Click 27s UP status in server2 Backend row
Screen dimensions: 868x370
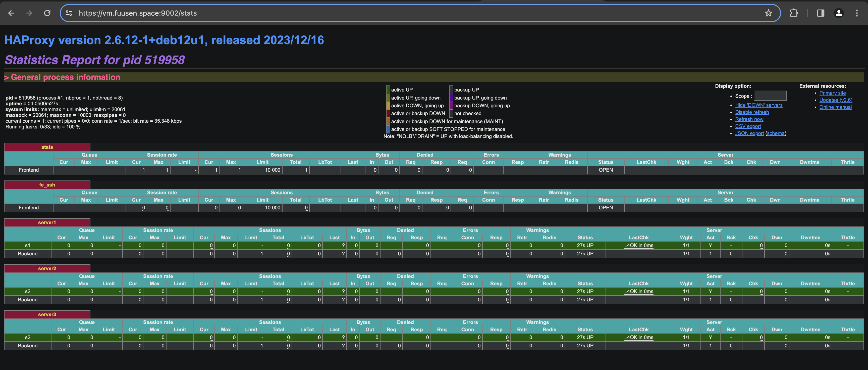(585, 300)
